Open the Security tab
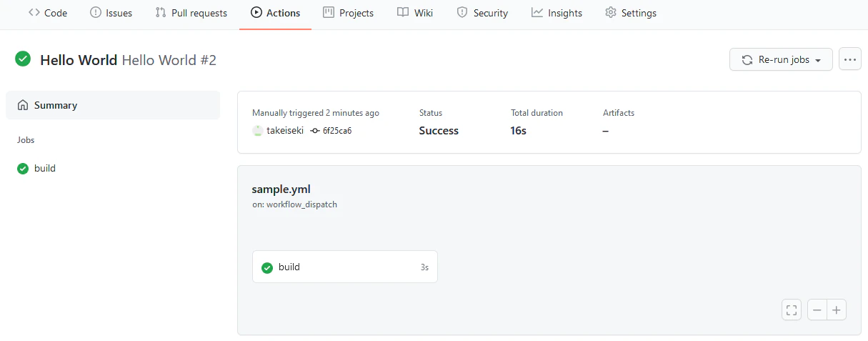Viewport: 868px width, 341px height. (x=482, y=13)
